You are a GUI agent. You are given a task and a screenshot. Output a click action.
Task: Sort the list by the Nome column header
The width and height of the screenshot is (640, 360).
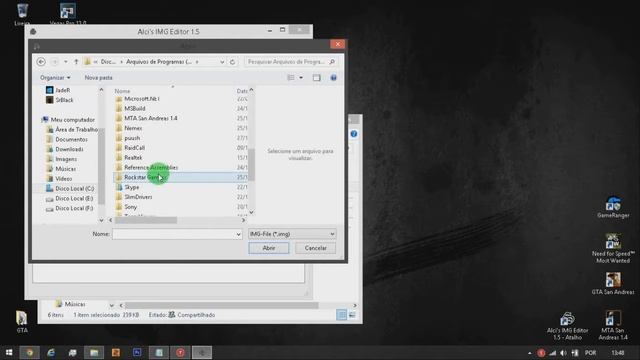[x=122, y=91]
